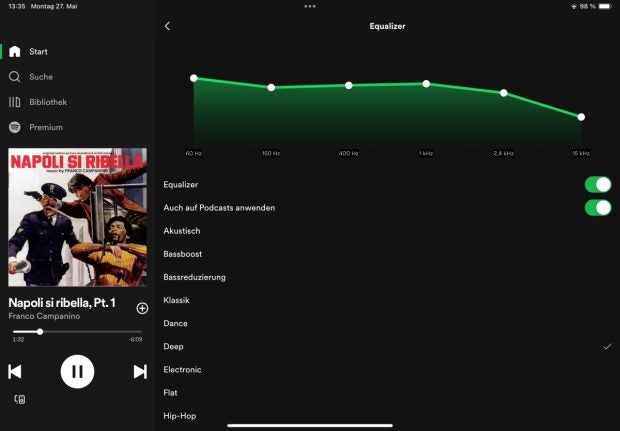Add Napoli si ribella to library
The image size is (620, 431).
(x=142, y=308)
